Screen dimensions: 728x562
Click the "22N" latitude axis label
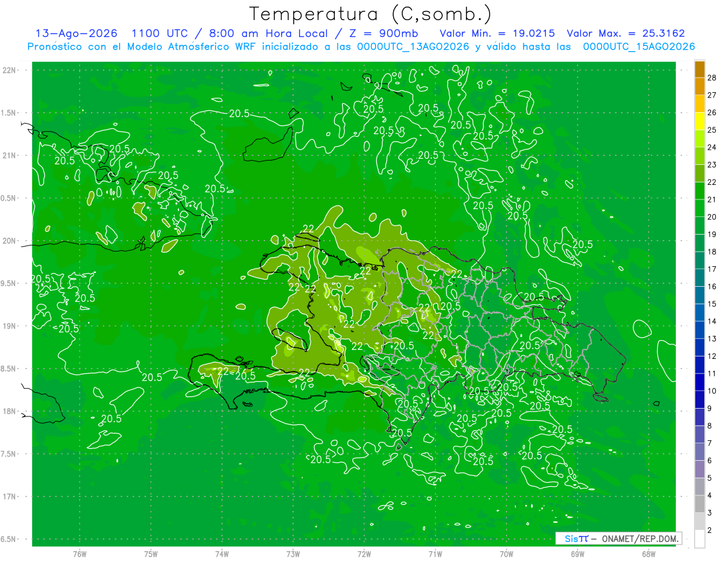click(x=10, y=70)
